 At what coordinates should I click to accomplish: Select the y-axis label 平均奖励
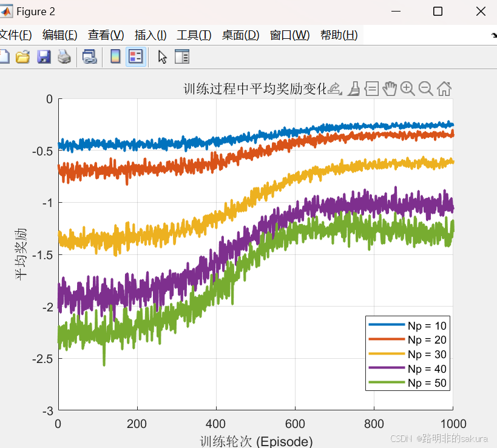(x=21, y=254)
